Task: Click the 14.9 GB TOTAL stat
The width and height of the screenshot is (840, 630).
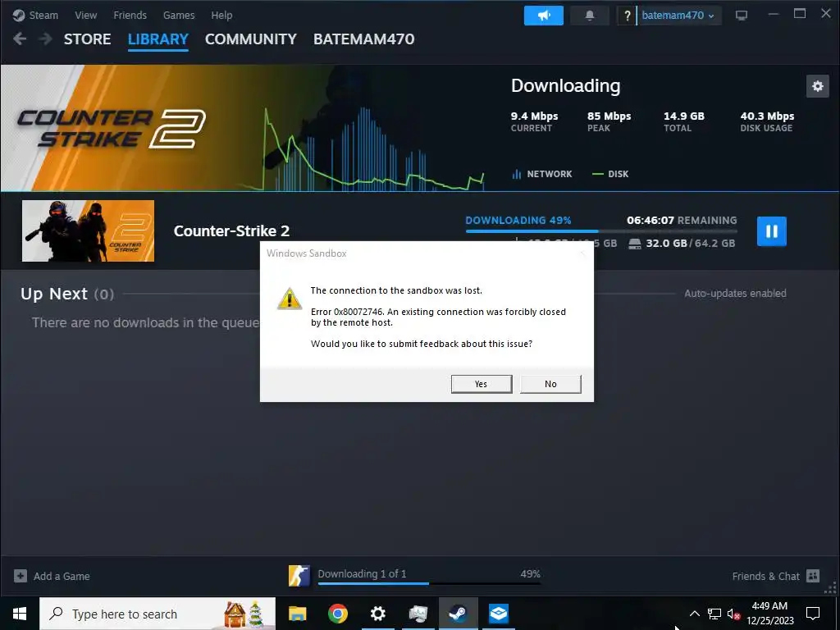Action: click(683, 121)
